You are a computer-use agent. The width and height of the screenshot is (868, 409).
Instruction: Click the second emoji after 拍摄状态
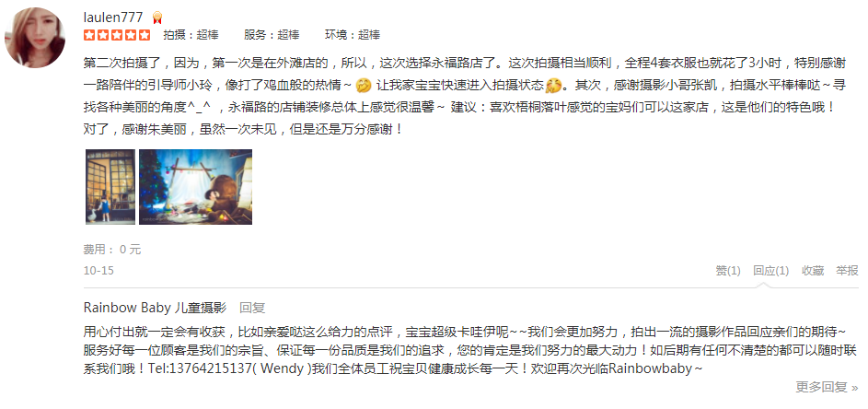pyautogui.click(x=552, y=86)
